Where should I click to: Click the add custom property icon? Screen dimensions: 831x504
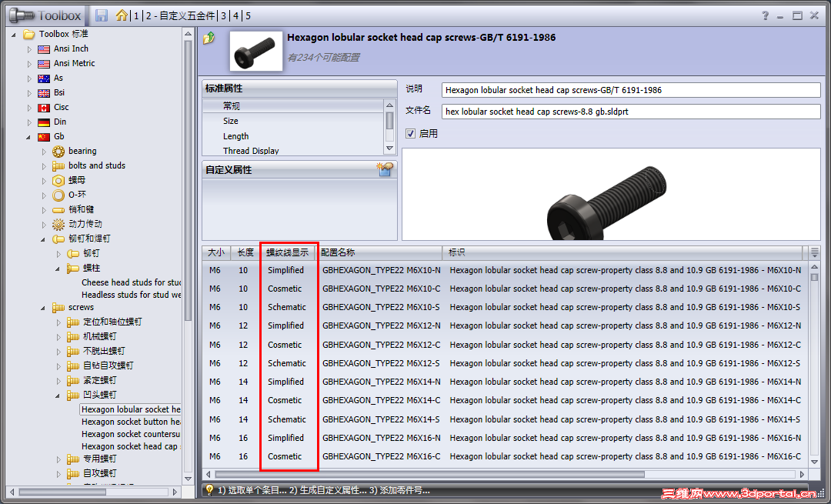click(x=385, y=169)
